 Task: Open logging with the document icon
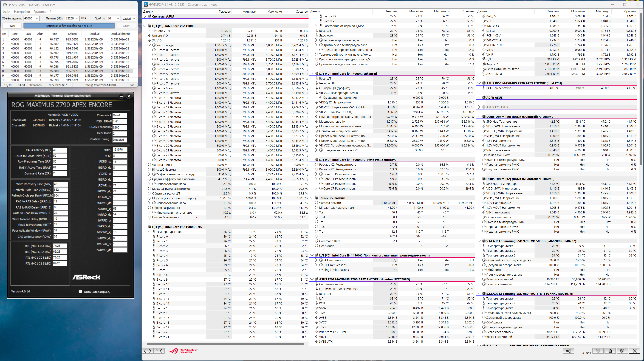click(x=610, y=351)
